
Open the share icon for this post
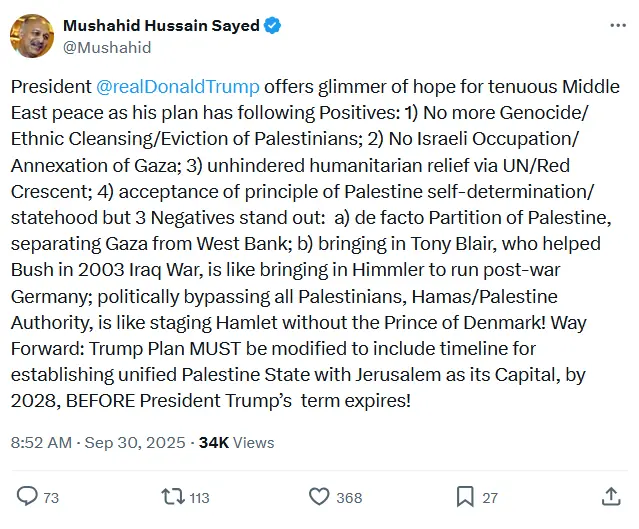coord(611,496)
